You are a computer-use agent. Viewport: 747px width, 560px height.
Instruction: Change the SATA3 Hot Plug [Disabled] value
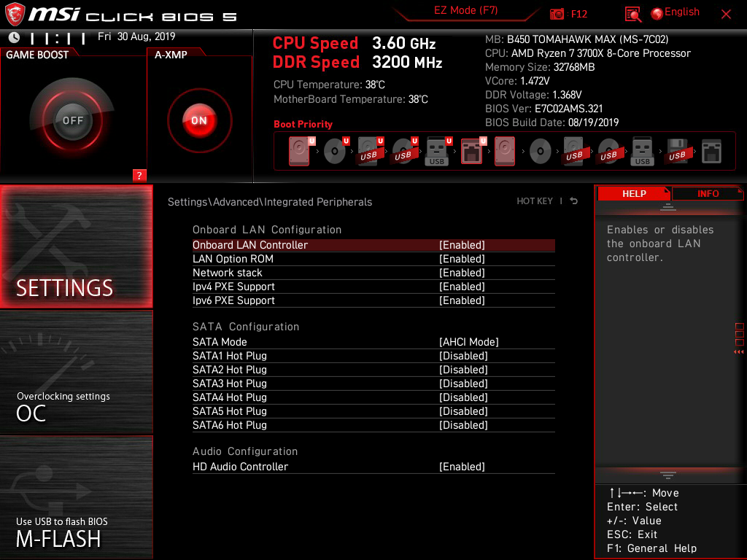pos(463,384)
